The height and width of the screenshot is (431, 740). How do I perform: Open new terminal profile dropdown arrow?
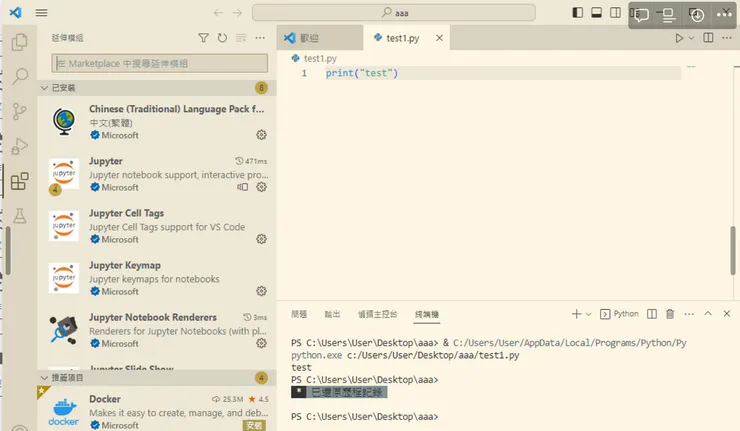pyautogui.click(x=589, y=314)
